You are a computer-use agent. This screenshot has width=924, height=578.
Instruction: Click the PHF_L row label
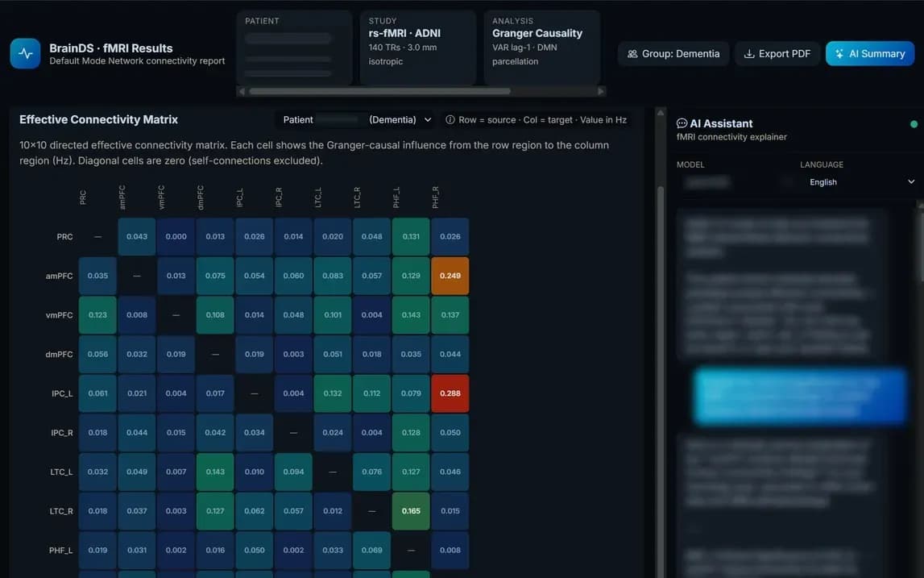(61, 551)
